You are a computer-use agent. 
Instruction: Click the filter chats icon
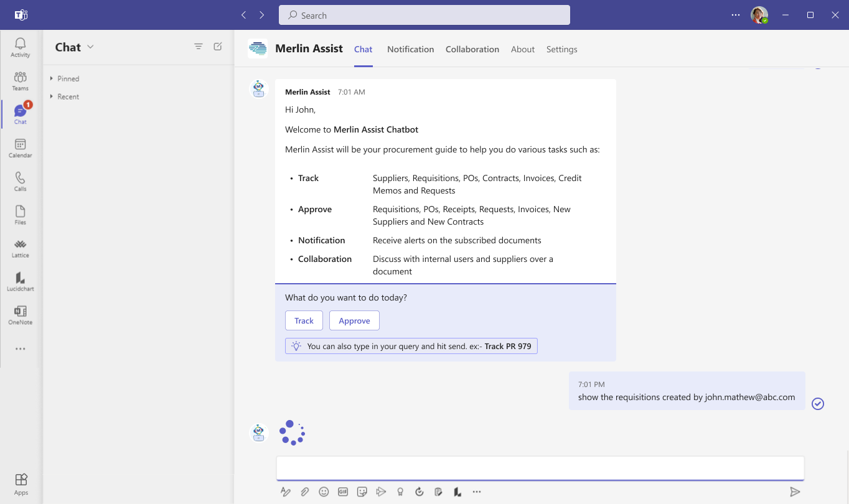[x=199, y=47]
